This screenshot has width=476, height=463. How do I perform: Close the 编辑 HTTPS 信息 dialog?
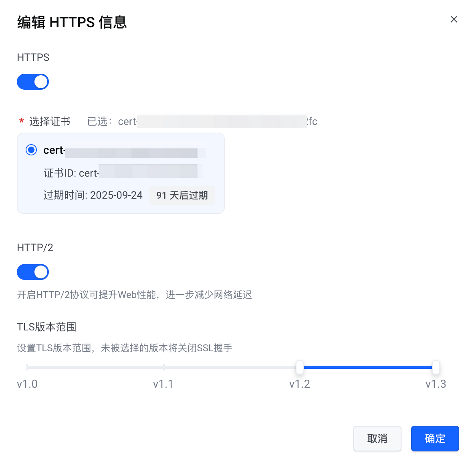[x=454, y=19]
